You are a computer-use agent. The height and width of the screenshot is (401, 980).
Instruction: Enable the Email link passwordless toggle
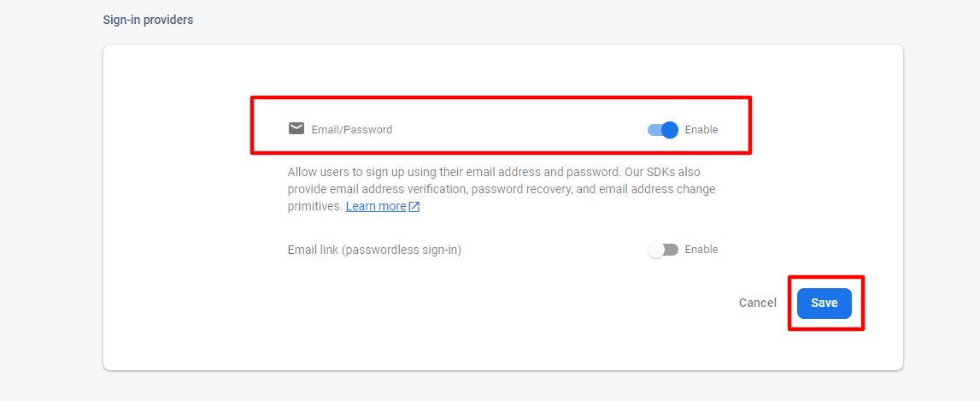tap(662, 250)
